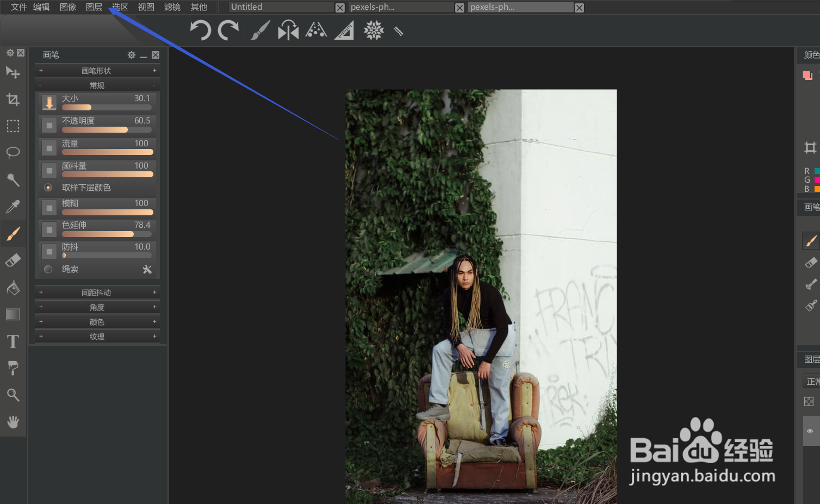Select the Magic Wand tool
Viewport: 820px width, 504px height.
(x=13, y=179)
